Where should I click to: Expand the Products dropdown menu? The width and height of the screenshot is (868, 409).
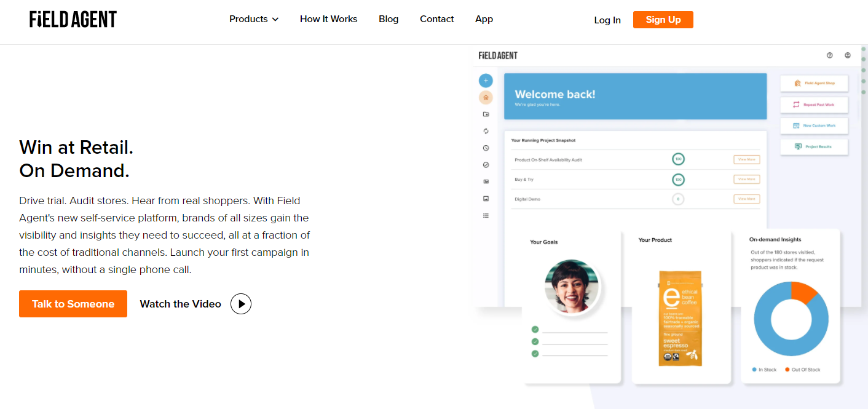[x=254, y=19]
